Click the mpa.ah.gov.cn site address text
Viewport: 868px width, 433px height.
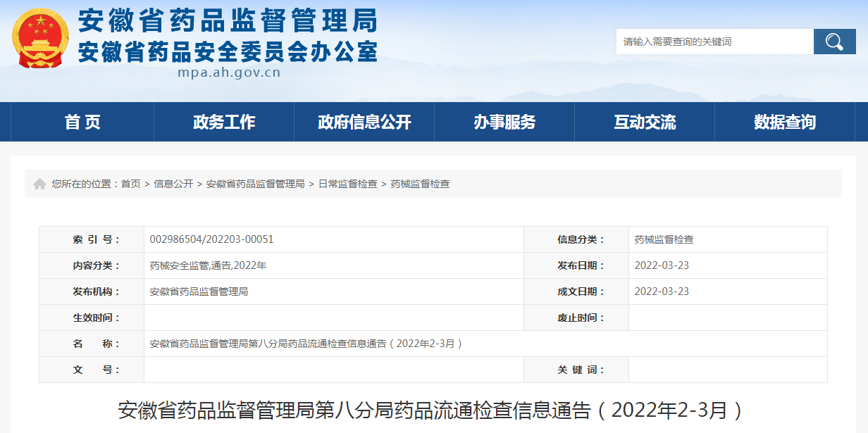[229, 72]
